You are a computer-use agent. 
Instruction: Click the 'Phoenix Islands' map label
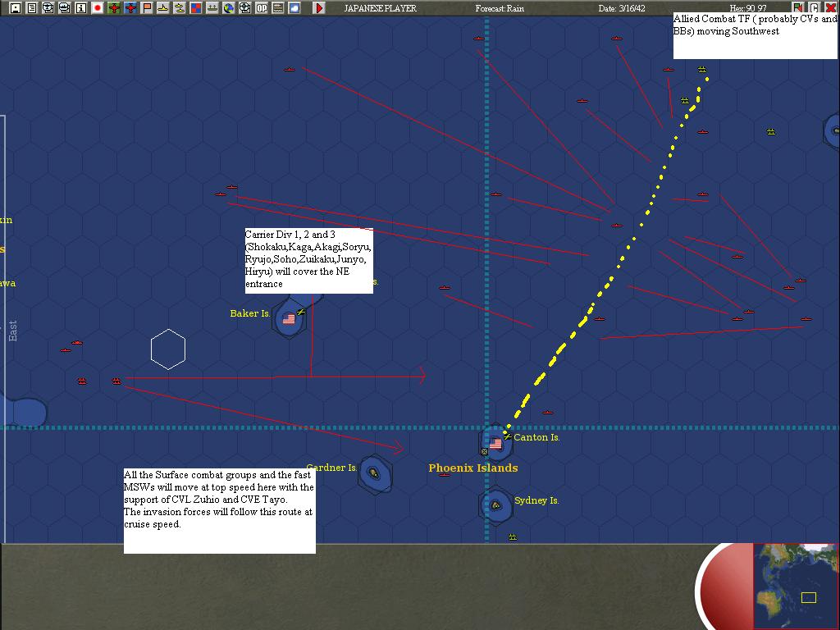click(x=473, y=468)
